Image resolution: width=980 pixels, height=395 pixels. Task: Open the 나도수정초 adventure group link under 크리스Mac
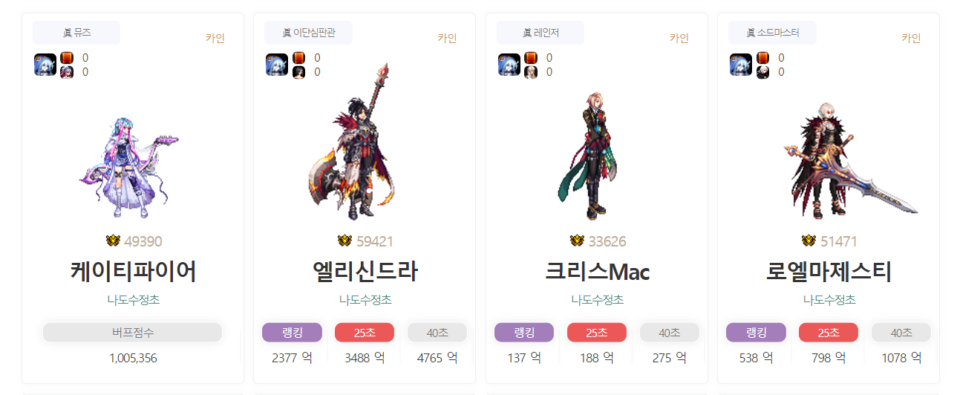click(x=597, y=300)
